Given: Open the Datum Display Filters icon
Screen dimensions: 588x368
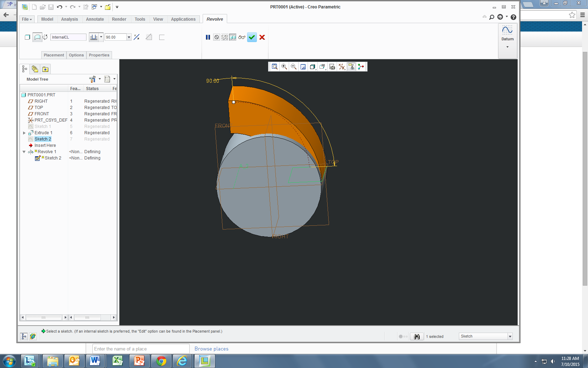Looking at the screenshot, I should [x=342, y=67].
